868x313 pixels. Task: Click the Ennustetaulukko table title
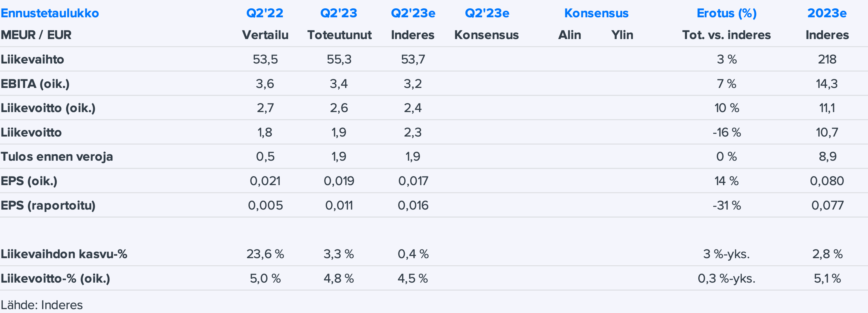tap(50, 13)
